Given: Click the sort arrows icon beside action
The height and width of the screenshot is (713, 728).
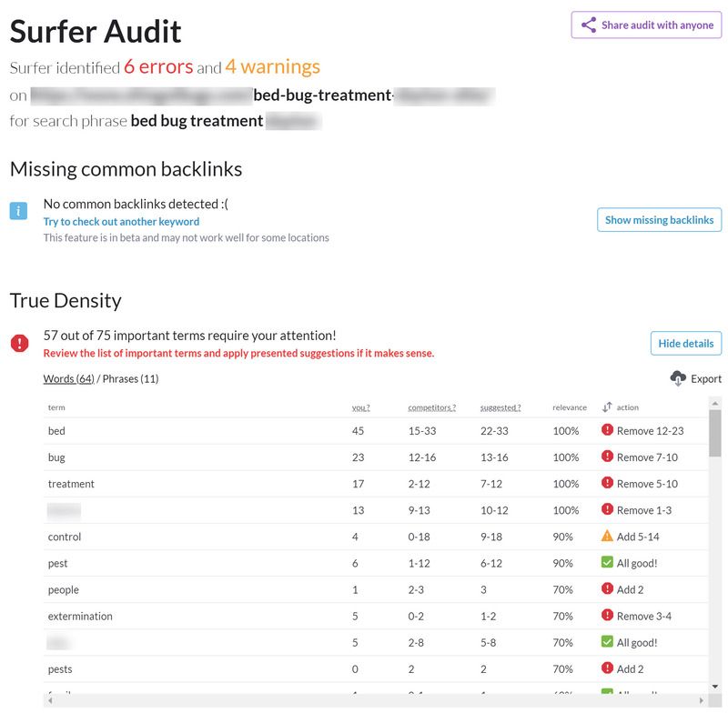Looking at the screenshot, I should pos(607,407).
